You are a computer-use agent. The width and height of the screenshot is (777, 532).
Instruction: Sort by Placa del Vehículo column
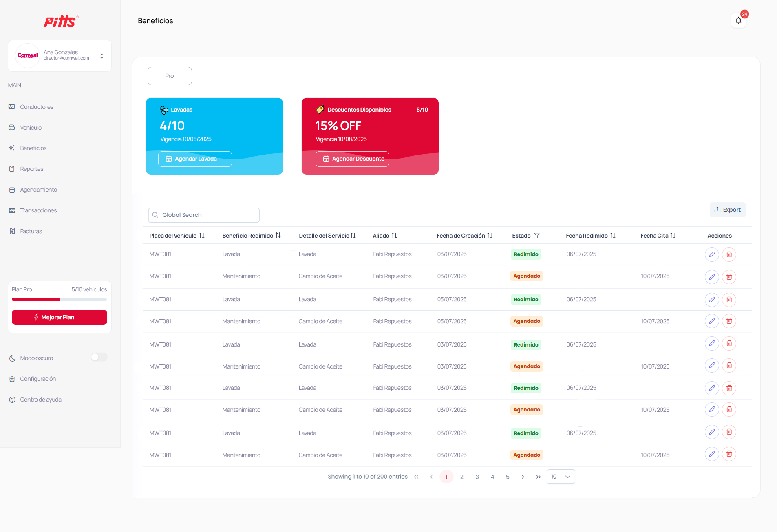pos(202,236)
